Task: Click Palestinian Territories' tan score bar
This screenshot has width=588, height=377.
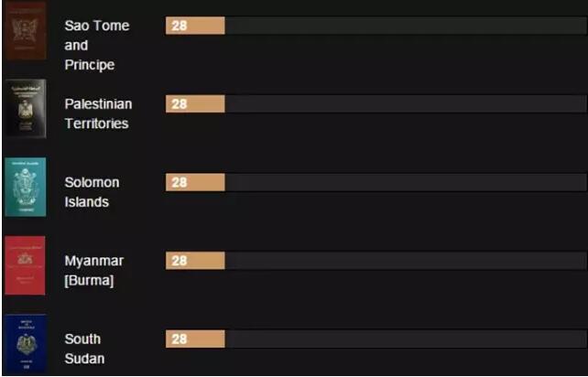Action: (195, 104)
